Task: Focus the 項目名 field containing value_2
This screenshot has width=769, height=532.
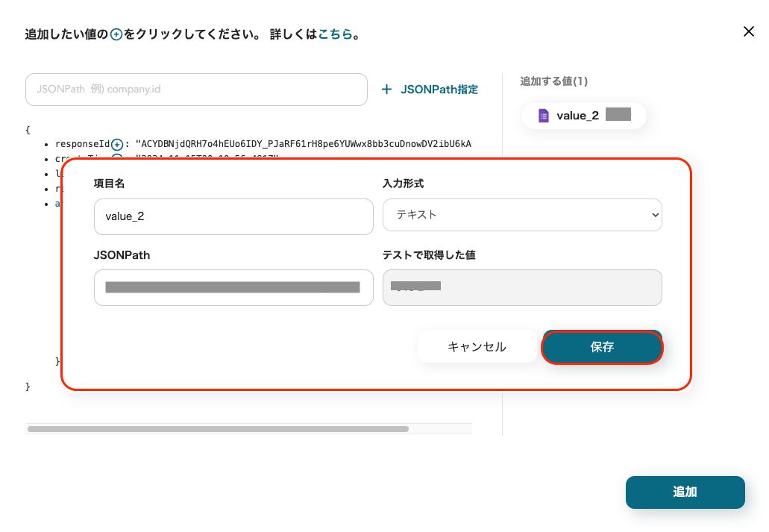Action: coord(233,216)
